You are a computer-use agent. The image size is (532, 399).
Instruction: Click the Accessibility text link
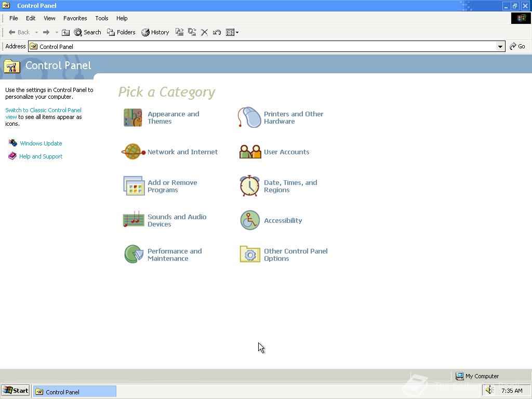pos(283,220)
